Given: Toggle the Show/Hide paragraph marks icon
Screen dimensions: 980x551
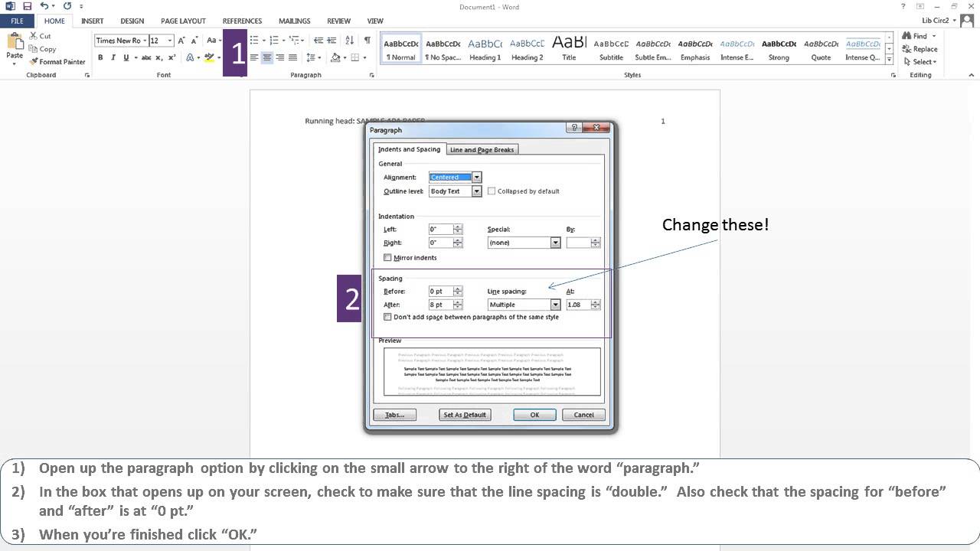Looking at the screenshot, I should [367, 41].
